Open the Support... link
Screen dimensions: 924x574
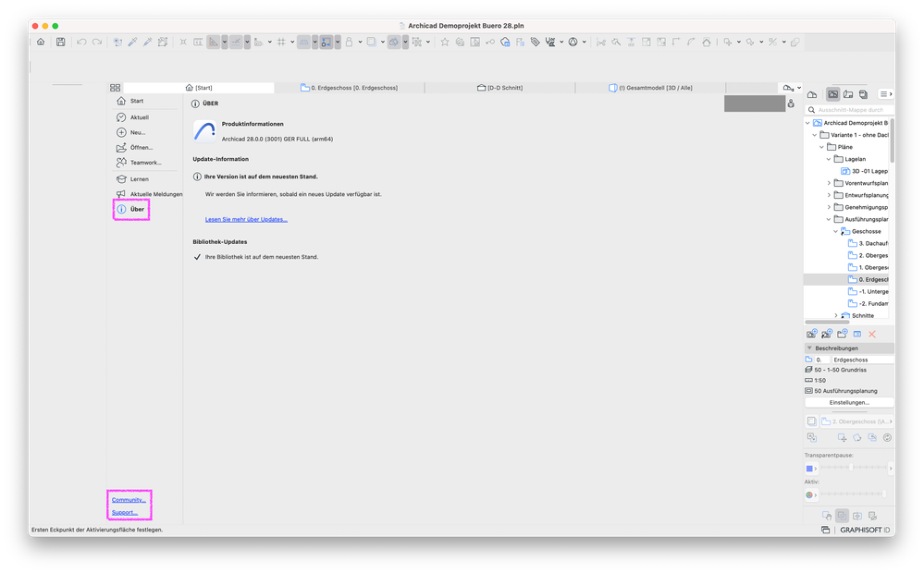click(125, 512)
